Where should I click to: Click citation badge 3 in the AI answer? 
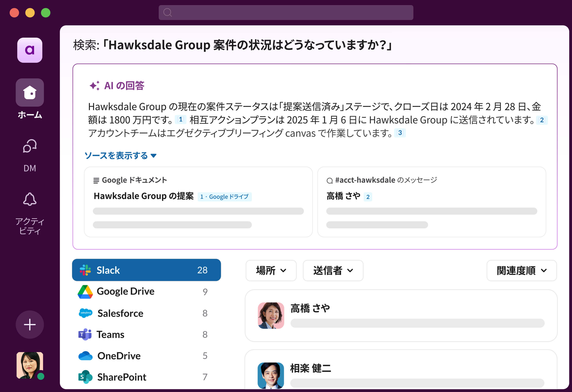[x=400, y=133]
